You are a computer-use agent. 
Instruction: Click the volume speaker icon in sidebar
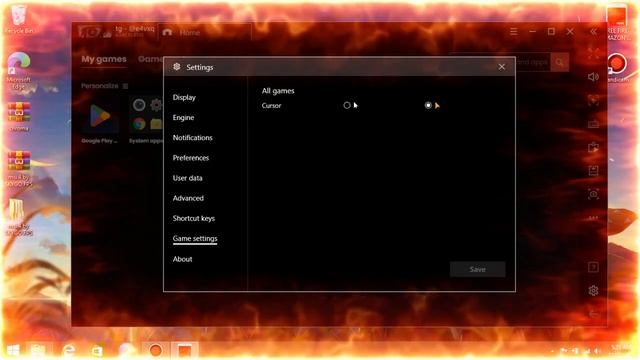(593, 77)
